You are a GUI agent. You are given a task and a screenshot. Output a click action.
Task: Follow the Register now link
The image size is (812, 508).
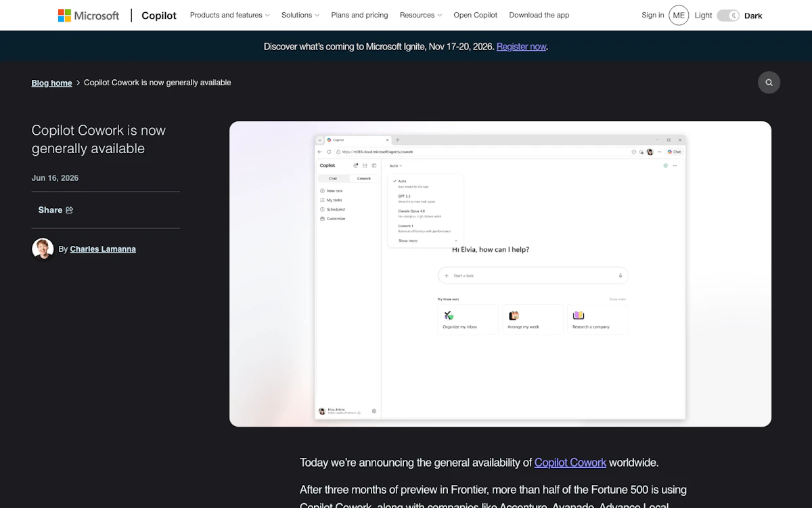[x=521, y=47]
